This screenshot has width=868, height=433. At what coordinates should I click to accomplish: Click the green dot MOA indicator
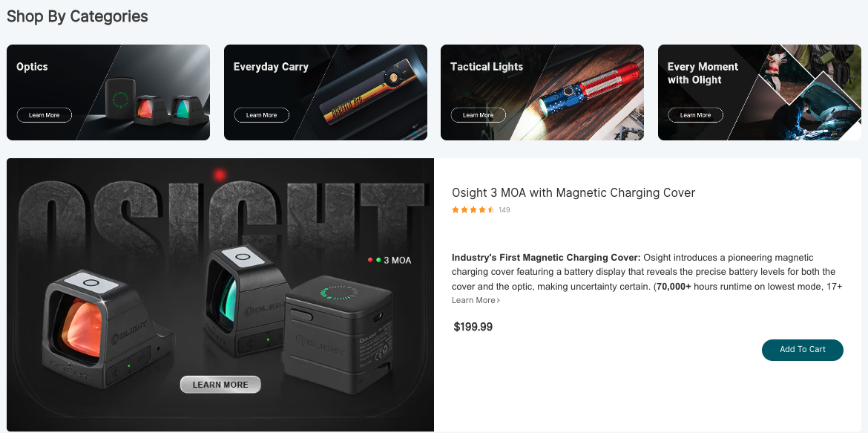pos(378,260)
